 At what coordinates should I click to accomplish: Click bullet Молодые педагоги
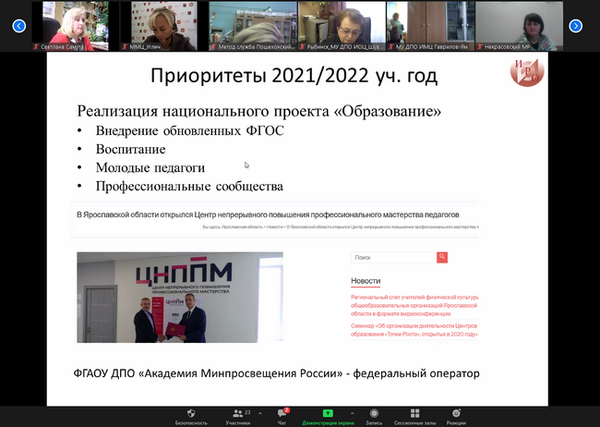[x=150, y=168]
